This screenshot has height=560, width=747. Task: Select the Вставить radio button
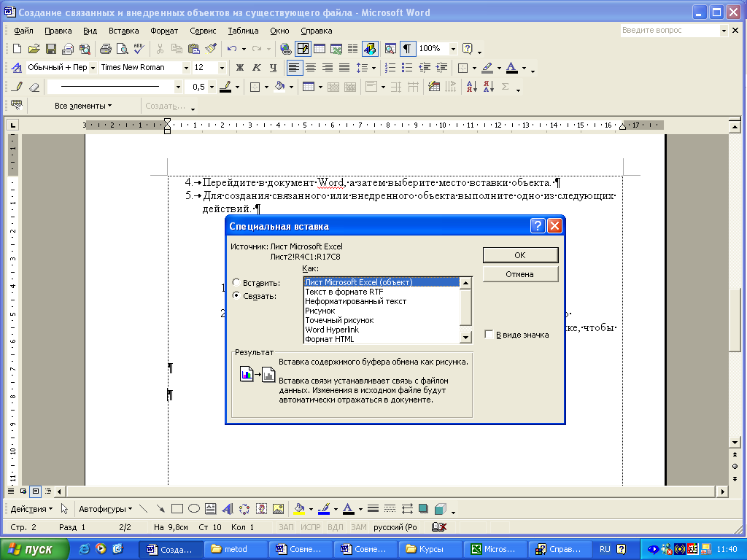(236, 282)
